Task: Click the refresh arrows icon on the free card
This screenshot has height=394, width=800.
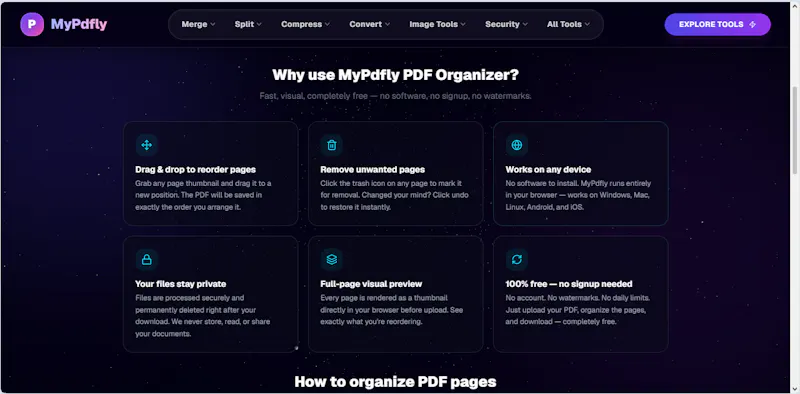Action: pos(517,260)
